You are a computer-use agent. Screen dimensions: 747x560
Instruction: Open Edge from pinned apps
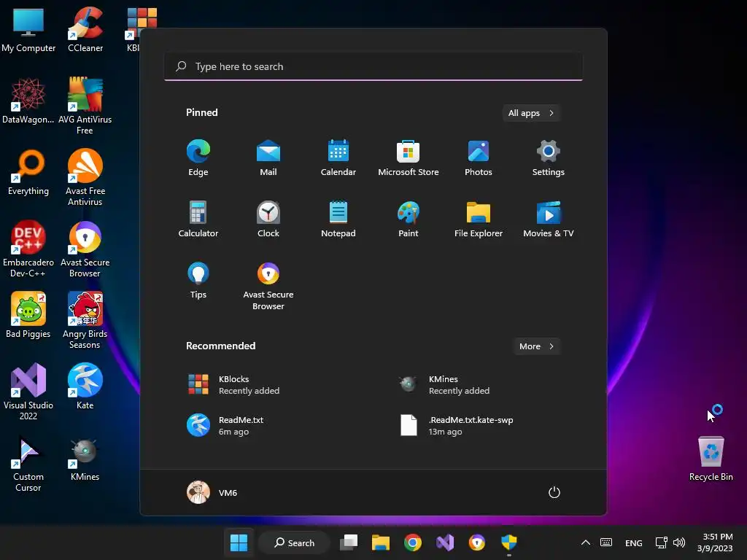(x=198, y=158)
